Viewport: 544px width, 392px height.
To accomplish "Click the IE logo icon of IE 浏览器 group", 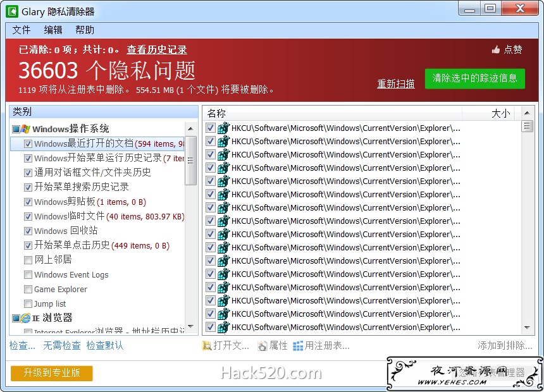I will (25, 318).
